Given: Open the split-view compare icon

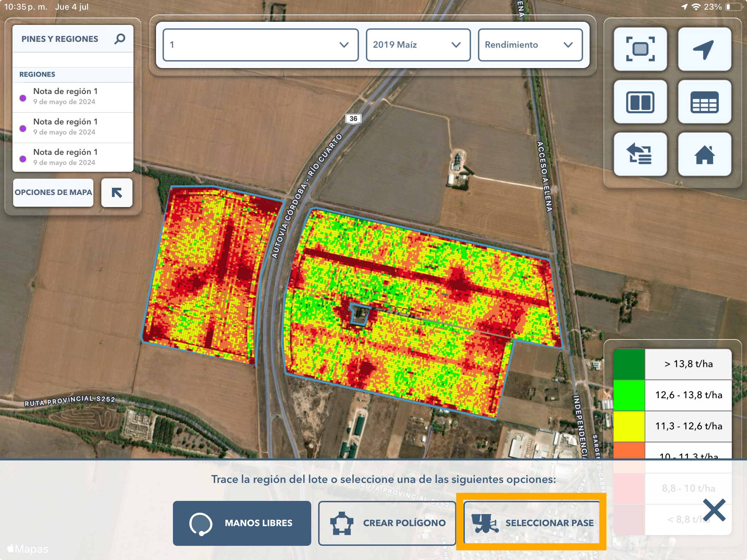Looking at the screenshot, I should click(x=640, y=102).
